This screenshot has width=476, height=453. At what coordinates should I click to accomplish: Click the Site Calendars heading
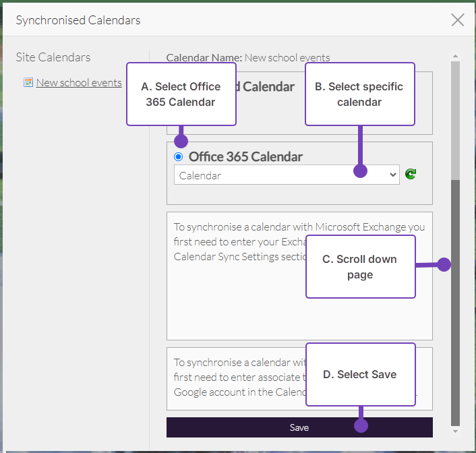tap(53, 58)
